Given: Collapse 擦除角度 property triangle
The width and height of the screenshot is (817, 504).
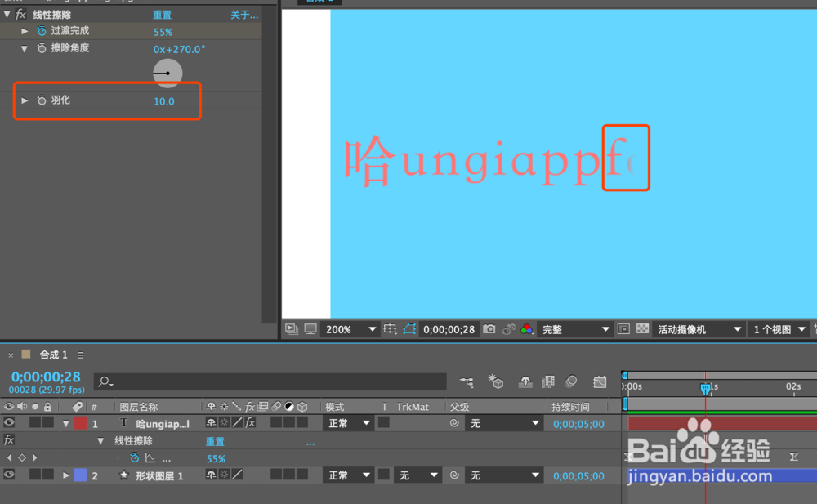Looking at the screenshot, I should click(25, 48).
